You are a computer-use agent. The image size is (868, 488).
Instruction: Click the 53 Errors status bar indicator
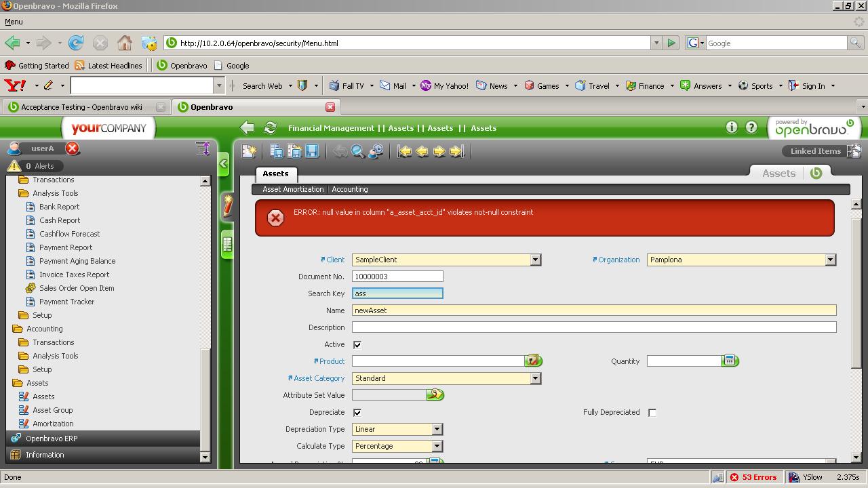point(753,477)
